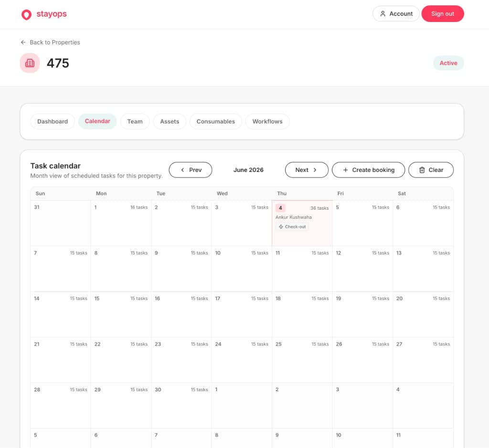The height and width of the screenshot is (448, 489).
Task: Click the 16 tasks count on June 1
Action: point(139,207)
